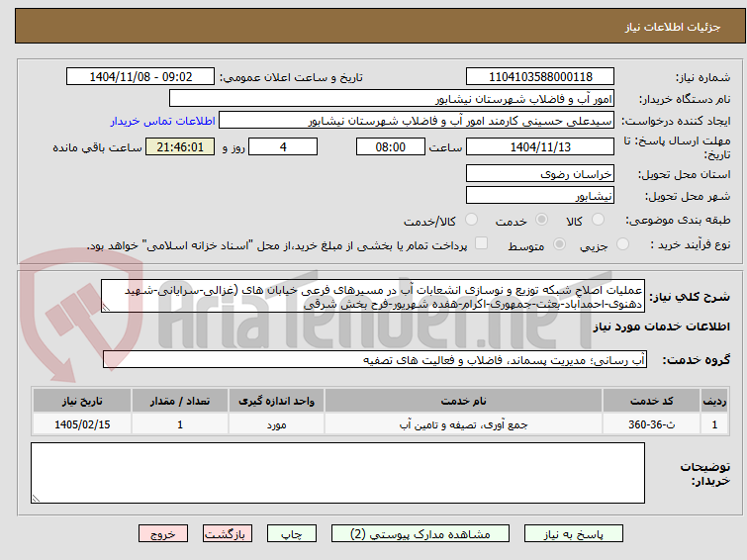Viewport: 747px width, 560px height.
Task: Click the پاسخ به نیاز button
Action: point(574,534)
